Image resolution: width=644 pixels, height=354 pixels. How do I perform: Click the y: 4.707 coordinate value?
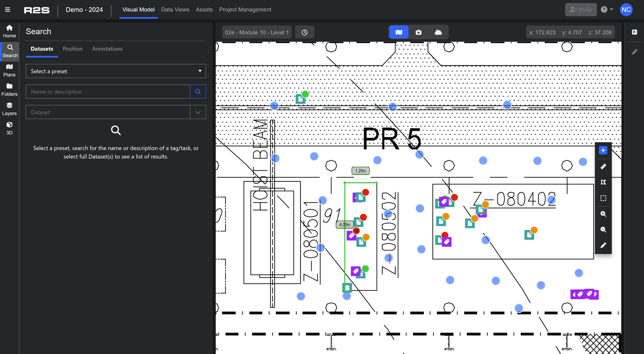[572, 32]
